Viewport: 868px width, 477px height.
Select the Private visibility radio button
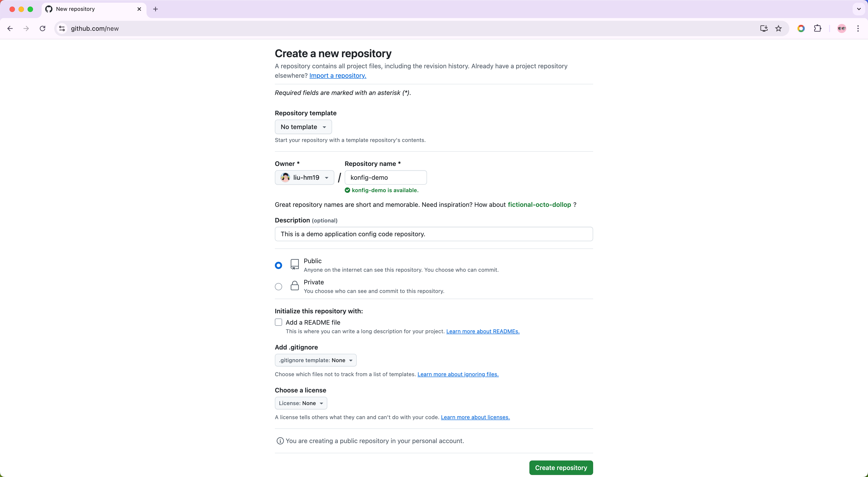click(x=278, y=286)
